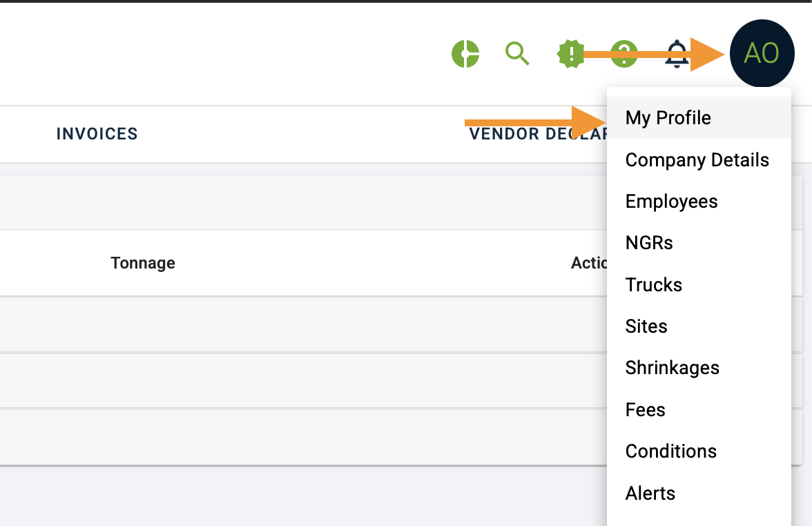Viewport: 812px width, 526px height.
Task: Switch to the Invoices tab
Action: tap(97, 134)
